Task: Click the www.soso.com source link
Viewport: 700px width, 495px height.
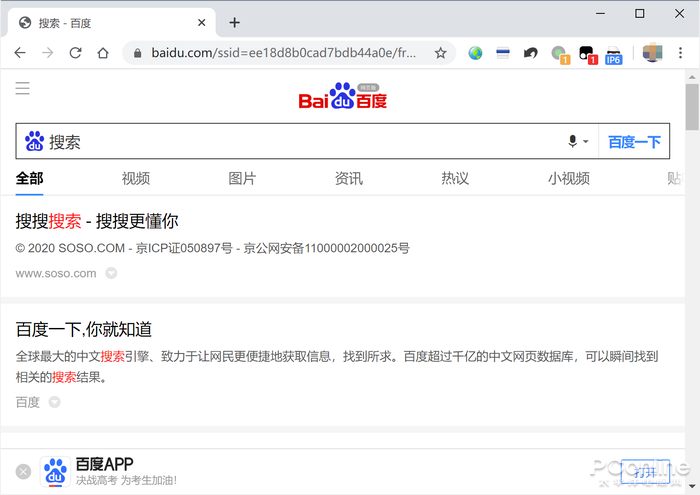Action: [x=56, y=273]
